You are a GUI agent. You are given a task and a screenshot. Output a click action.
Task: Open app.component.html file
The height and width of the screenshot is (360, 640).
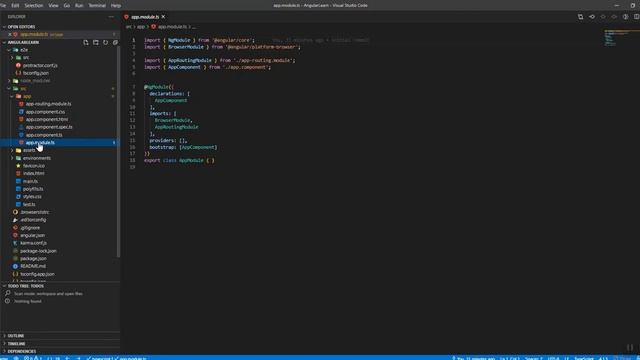pyautogui.click(x=47, y=120)
